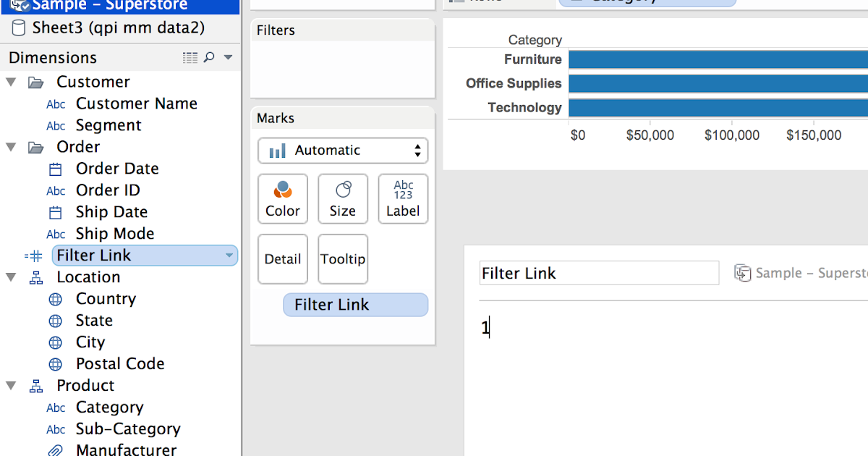Open the Color shelf in the Marks card
This screenshot has width=868, height=456.
pos(283,198)
